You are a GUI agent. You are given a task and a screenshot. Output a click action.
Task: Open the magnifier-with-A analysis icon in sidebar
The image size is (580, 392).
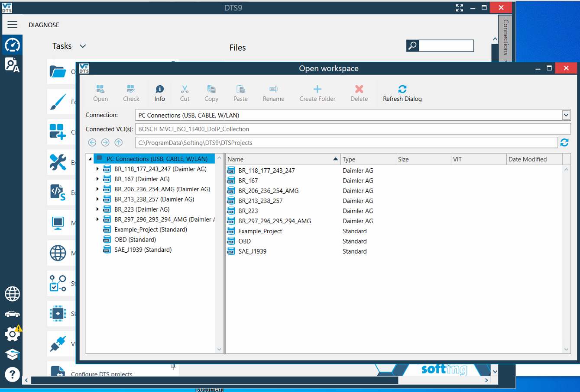click(x=12, y=65)
